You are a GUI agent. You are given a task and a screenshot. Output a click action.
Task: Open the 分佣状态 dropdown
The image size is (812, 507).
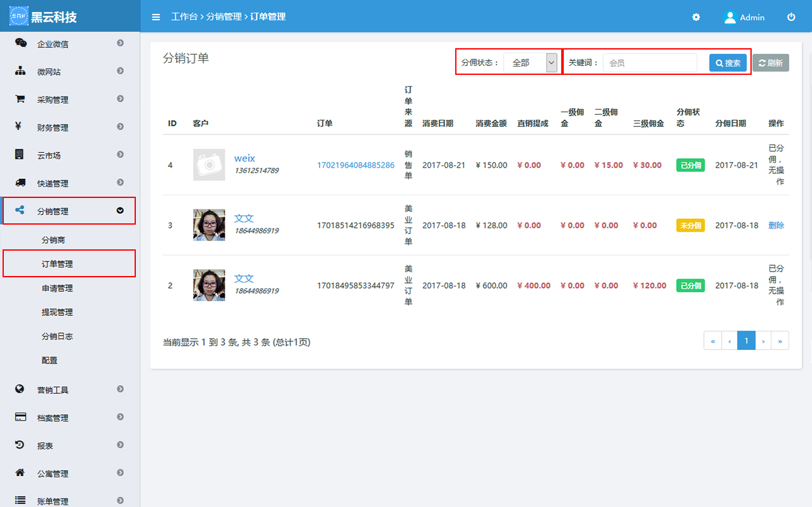point(530,63)
